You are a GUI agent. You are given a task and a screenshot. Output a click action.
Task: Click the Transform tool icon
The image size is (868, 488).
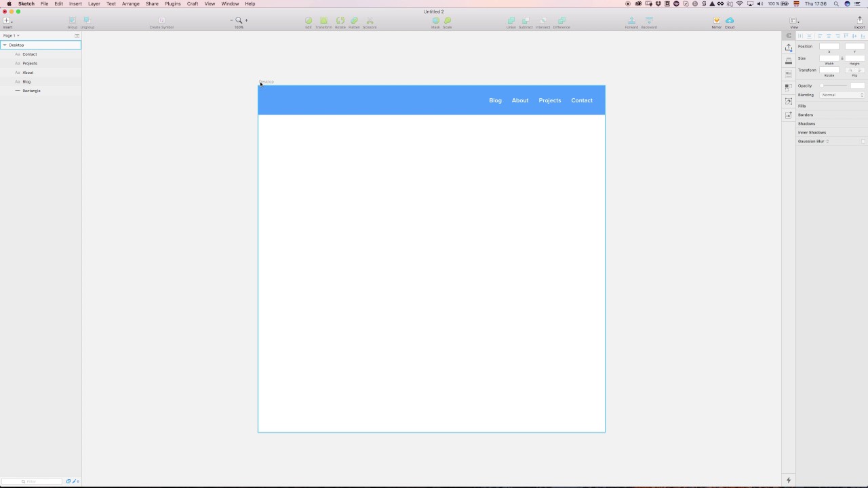pyautogui.click(x=323, y=20)
